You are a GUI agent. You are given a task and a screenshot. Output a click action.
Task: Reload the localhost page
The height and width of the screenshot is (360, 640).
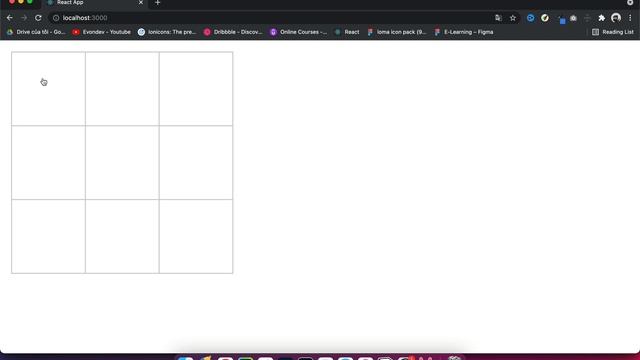coord(38,18)
